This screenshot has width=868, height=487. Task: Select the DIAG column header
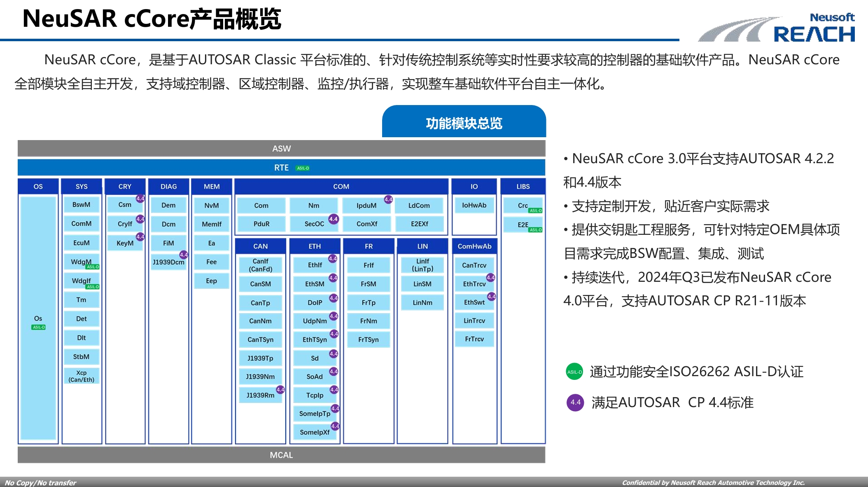[168, 187]
